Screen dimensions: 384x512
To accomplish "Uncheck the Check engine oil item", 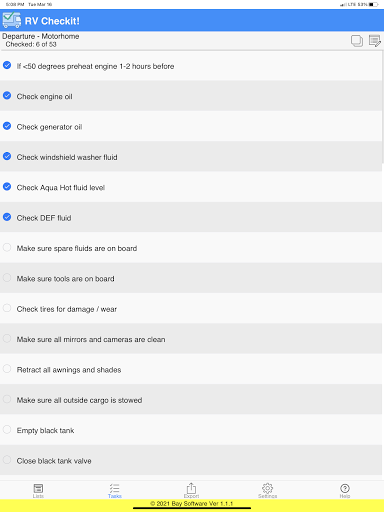I will (7, 96).
